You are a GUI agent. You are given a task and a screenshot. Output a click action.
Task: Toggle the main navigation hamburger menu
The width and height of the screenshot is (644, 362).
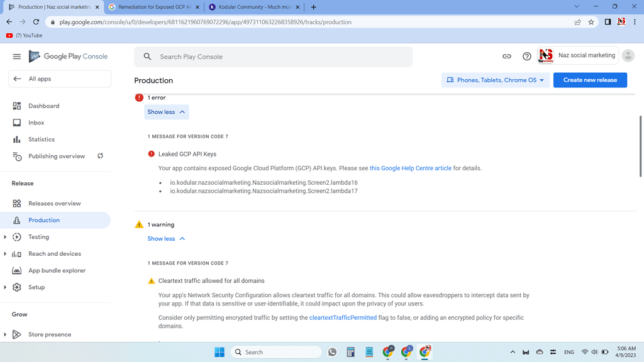pyautogui.click(x=16, y=56)
